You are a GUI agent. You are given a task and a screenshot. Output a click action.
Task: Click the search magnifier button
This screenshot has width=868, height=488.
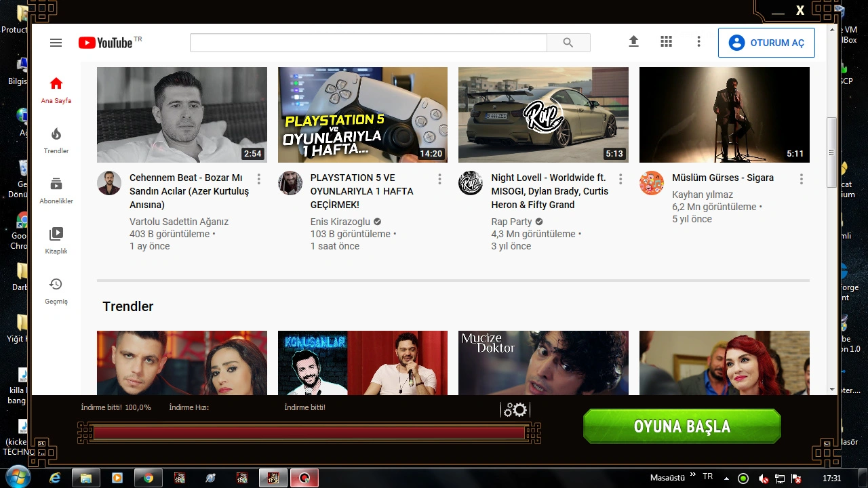(x=568, y=43)
